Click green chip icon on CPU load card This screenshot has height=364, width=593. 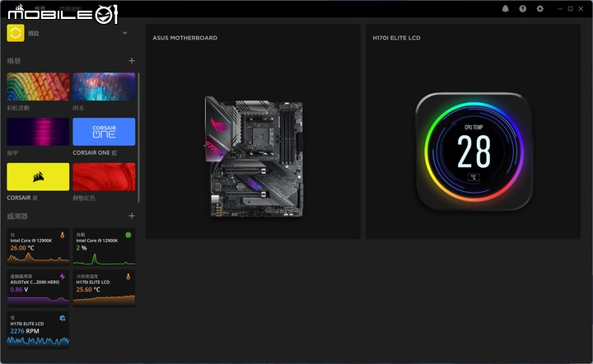pyautogui.click(x=128, y=235)
